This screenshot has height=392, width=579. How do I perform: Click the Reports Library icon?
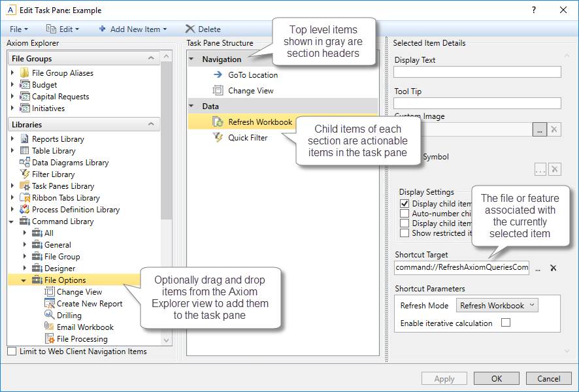click(x=25, y=139)
